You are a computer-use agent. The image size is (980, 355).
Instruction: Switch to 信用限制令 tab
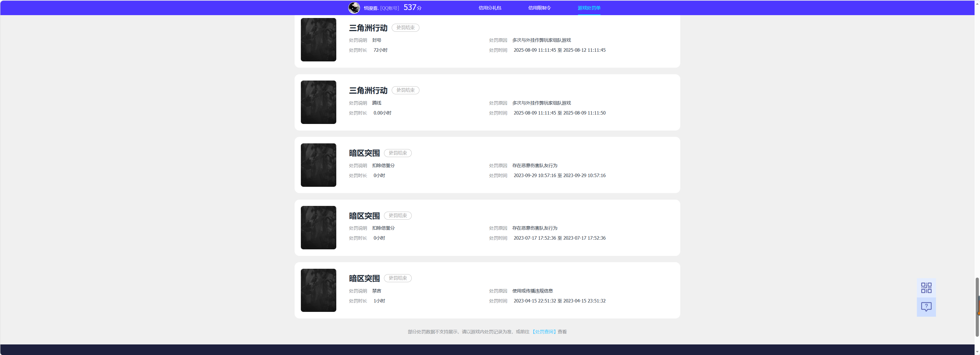[539, 8]
